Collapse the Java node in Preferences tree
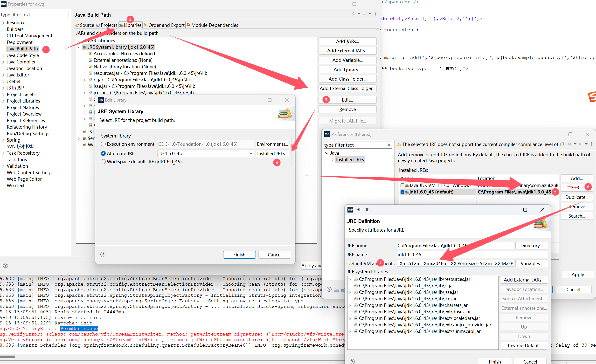The height and width of the screenshot is (364, 596). click(x=327, y=153)
